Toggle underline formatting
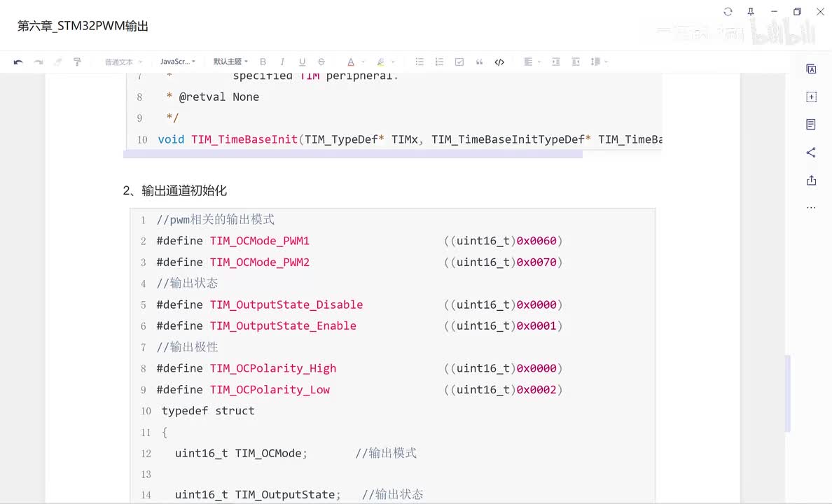This screenshot has width=832, height=504. click(x=302, y=62)
